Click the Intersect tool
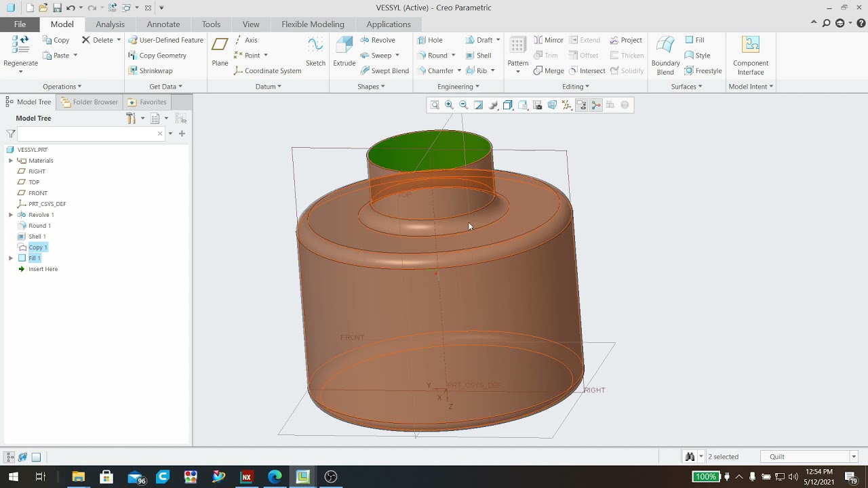Image resolution: width=868 pixels, height=488 pixels. pos(587,70)
